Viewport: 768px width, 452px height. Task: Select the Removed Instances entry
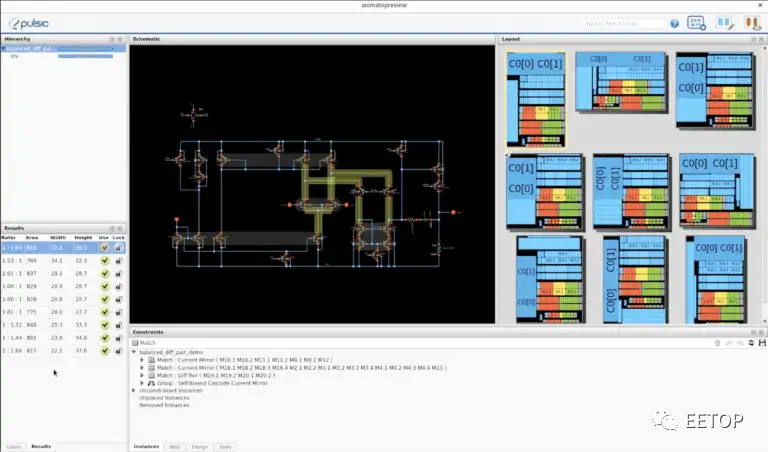pyautogui.click(x=164, y=405)
